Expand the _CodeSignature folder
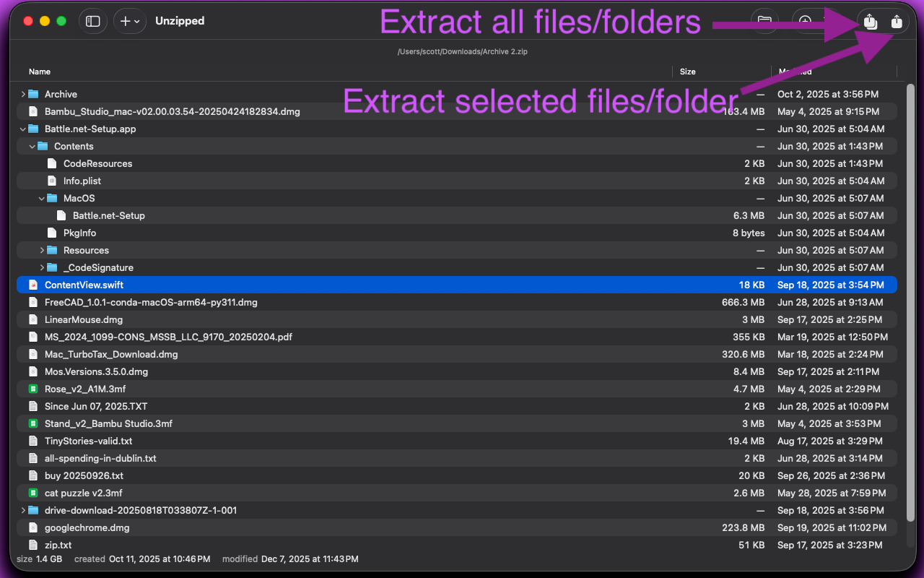924x578 pixels. coord(42,267)
